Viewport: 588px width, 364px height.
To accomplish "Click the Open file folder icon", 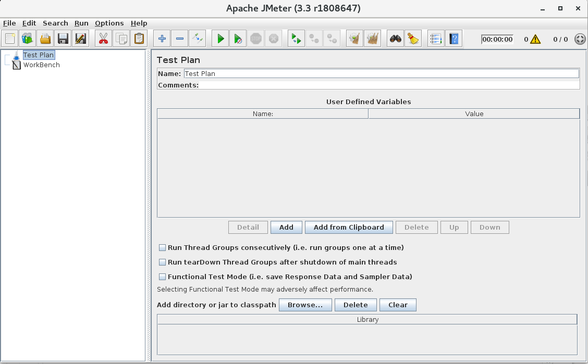I will (x=45, y=39).
